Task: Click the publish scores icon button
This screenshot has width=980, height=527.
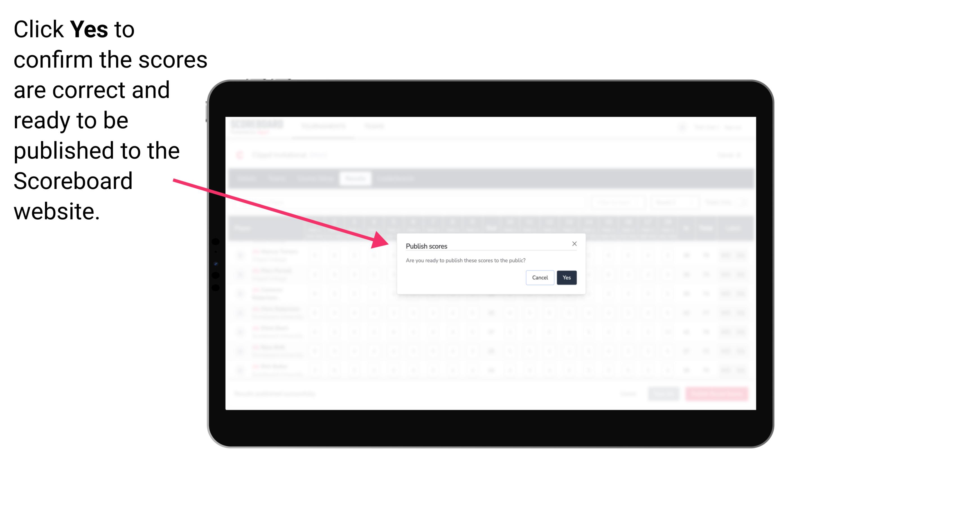Action: click(x=565, y=278)
